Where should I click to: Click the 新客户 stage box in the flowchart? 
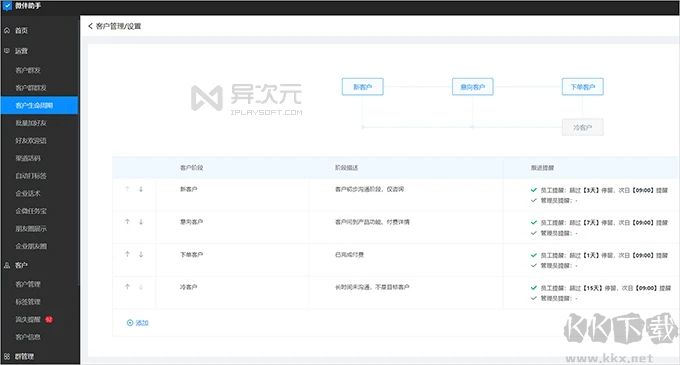[x=363, y=87]
